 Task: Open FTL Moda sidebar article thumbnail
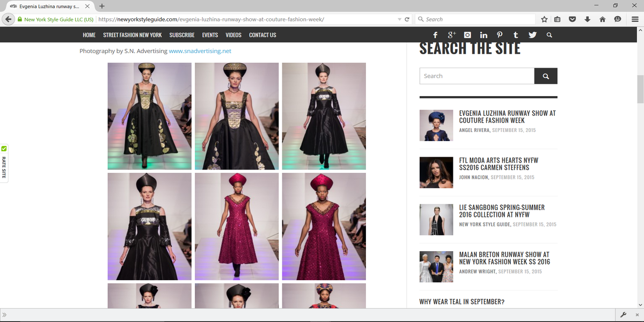point(436,172)
